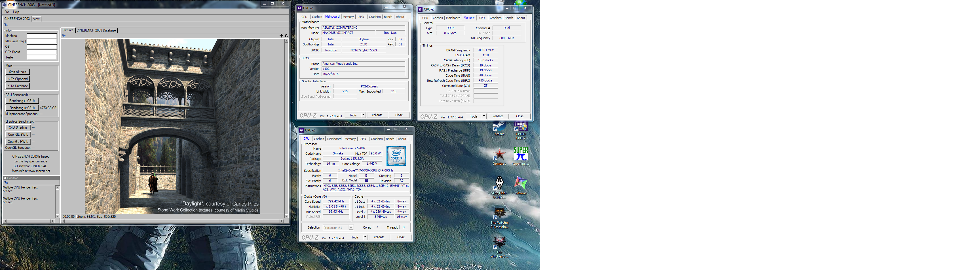Run the Rendering (x CPU) benchmark
Screen dimensions: 980x270
tap(22, 108)
